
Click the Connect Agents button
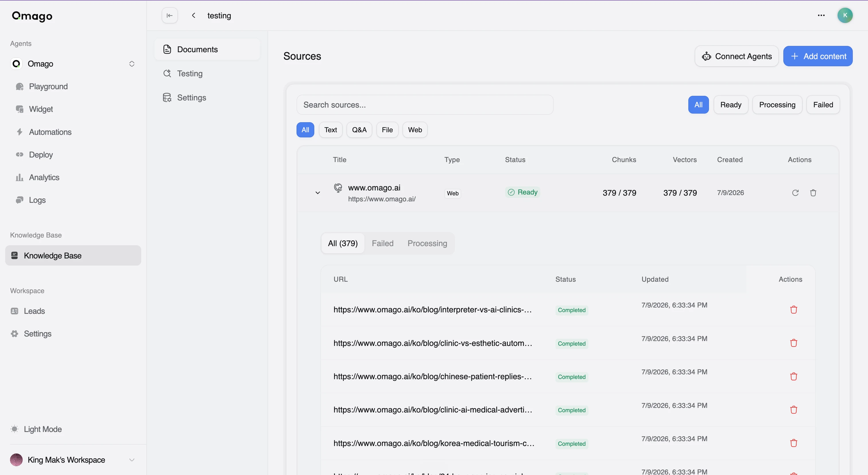[x=737, y=56]
